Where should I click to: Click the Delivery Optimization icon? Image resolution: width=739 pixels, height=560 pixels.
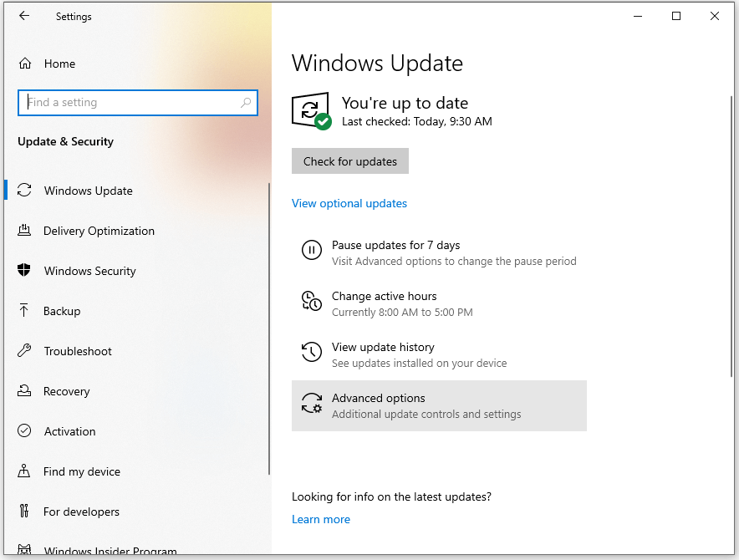(24, 230)
